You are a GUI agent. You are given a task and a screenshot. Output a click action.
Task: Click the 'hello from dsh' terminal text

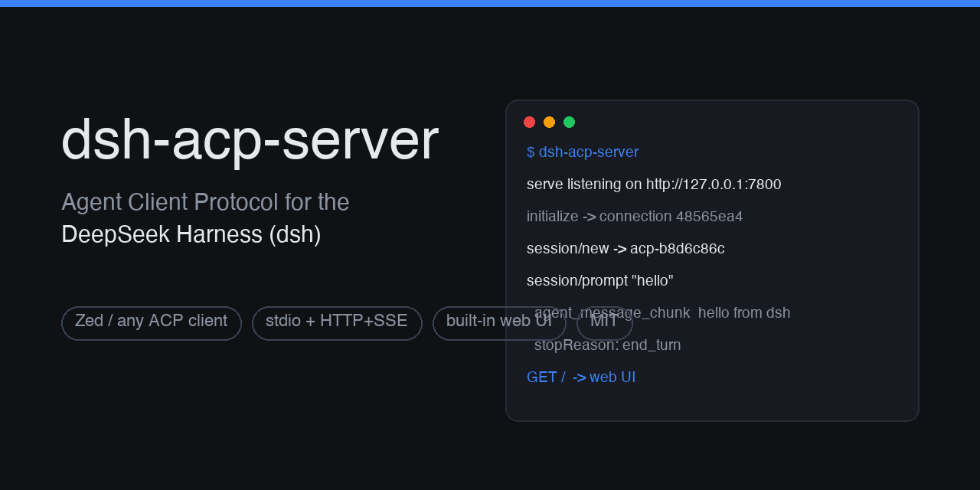point(744,313)
